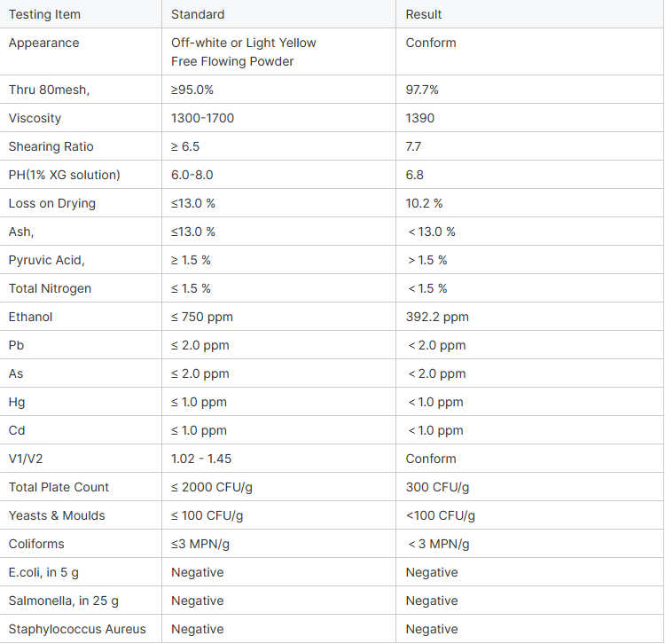Click the Total Nitrogen row label
The image size is (665, 644).
coord(50,288)
